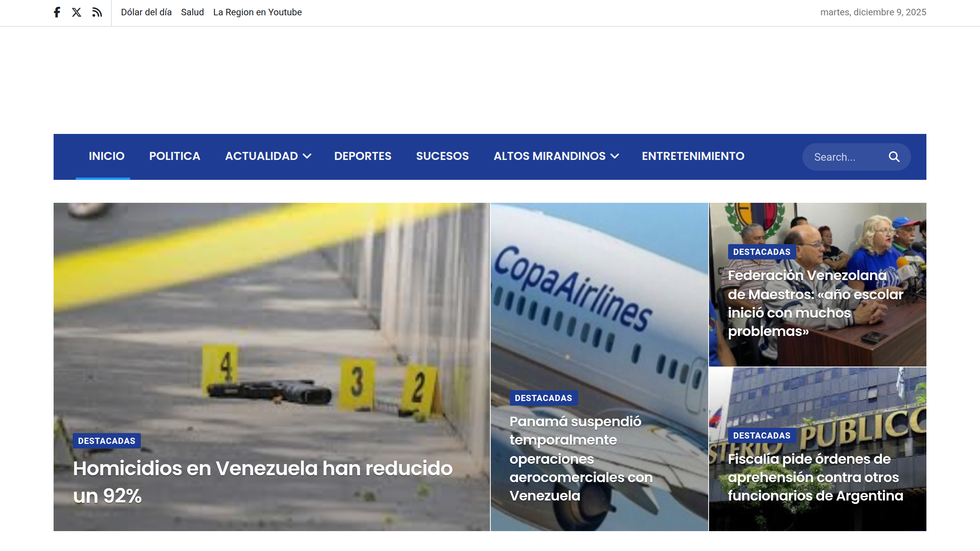Click DESTACADAS badge on Copa Airlines story

[x=543, y=398]
